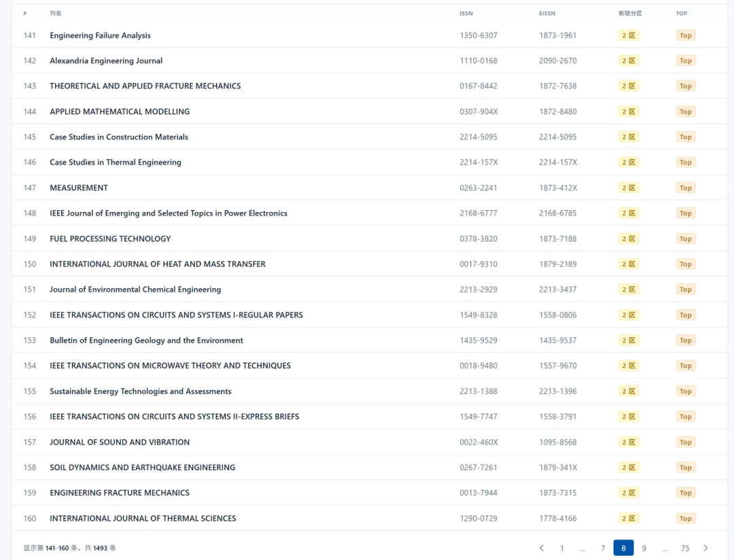Click ellipsis between page 9 and 75
This screenshot has height=560, width=734.
point(664,548)
